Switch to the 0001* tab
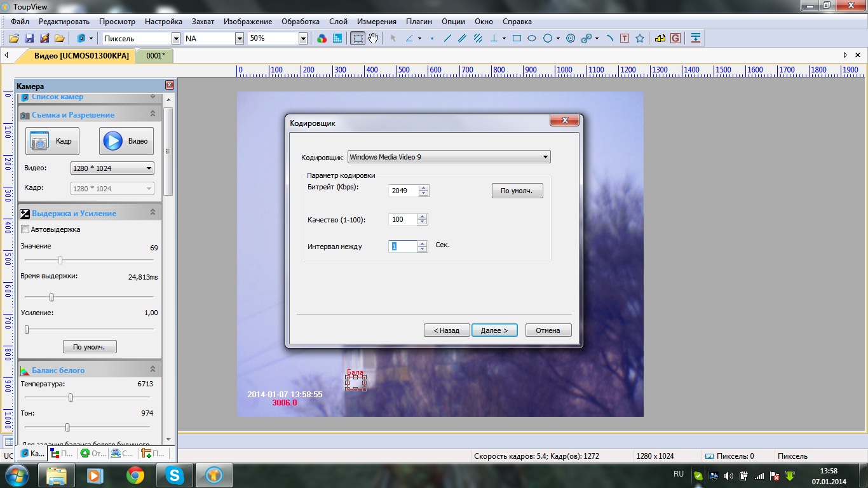The image size is (868, 488). click(x=155, y=56)
